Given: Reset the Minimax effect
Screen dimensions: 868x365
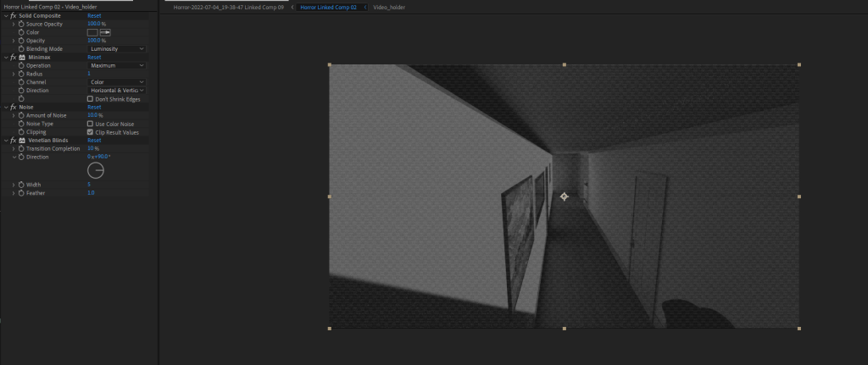Looking at the screenshot, I should coord(94,58).
